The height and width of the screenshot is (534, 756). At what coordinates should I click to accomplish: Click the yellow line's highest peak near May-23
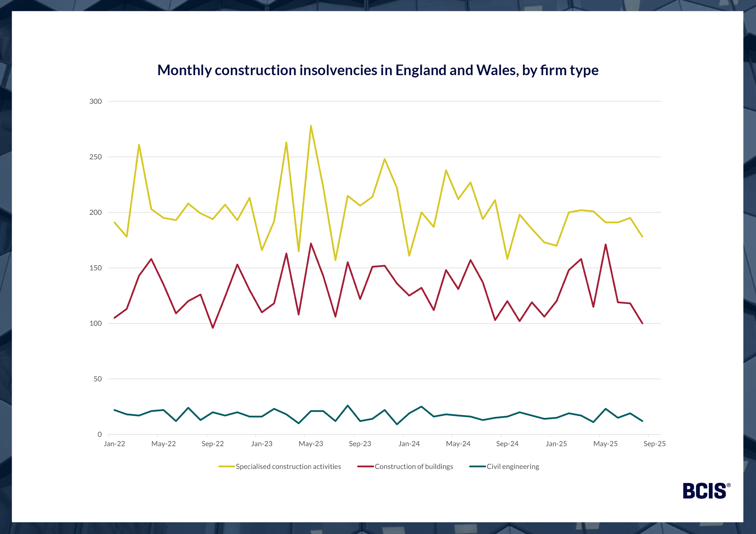pos(311,126)
